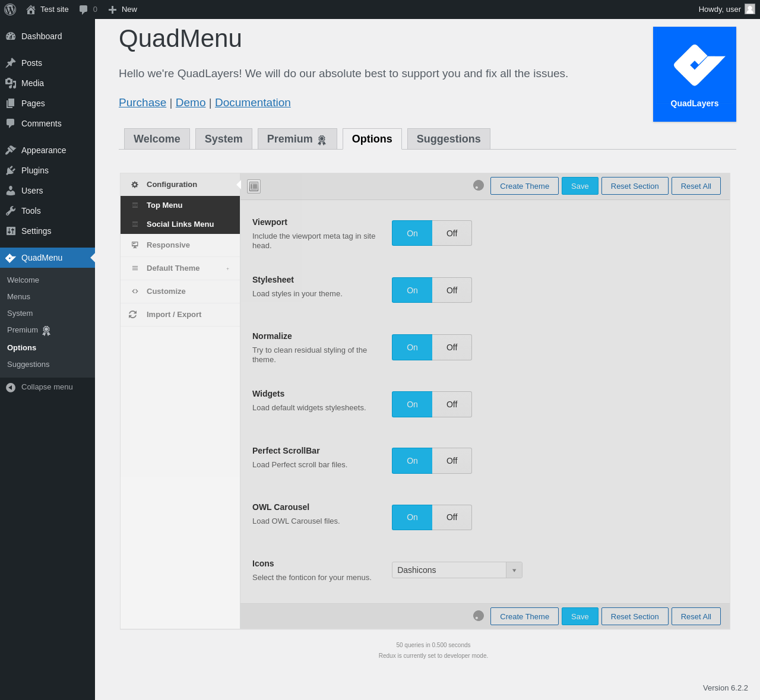Click the Plugins plug icon
This screenshot has width=760, height=700.
[x=11, y=170]
